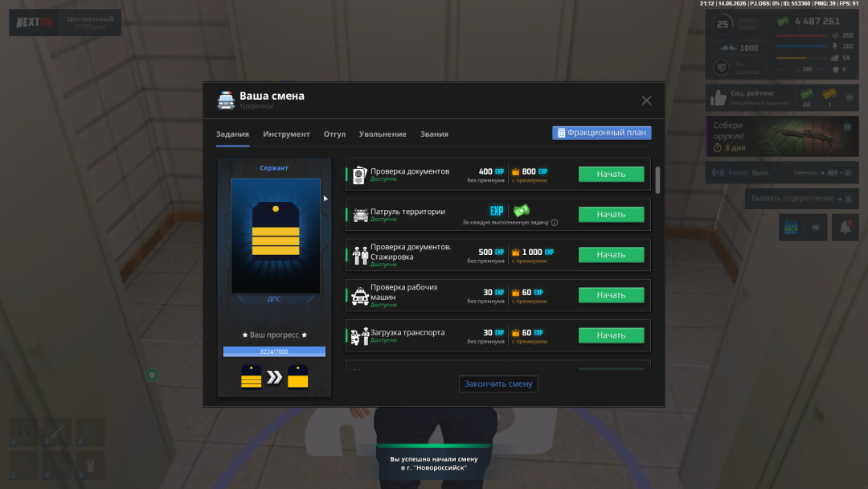Click the money reward icon in Патруль территории
Image resolution: width=868 pixels, height=489 pixels.
click(522, 211)
